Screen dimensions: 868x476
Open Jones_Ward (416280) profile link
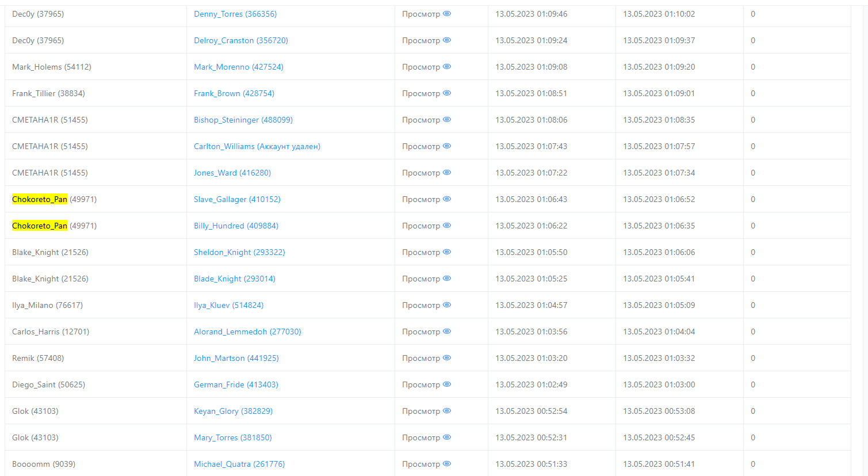coord(232,173)
